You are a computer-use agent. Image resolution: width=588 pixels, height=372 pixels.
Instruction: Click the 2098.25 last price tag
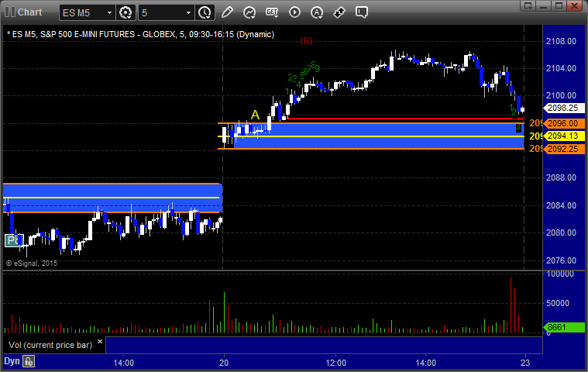click(565, 108)
